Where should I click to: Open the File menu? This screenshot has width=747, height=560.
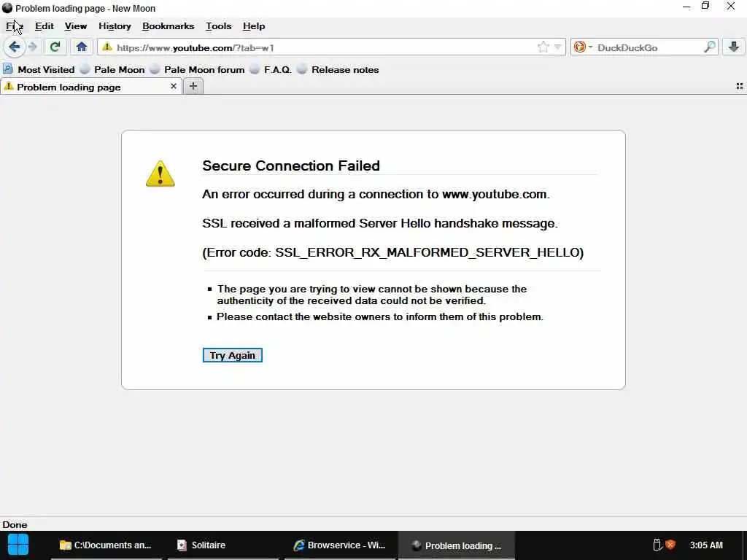(15, 26)
